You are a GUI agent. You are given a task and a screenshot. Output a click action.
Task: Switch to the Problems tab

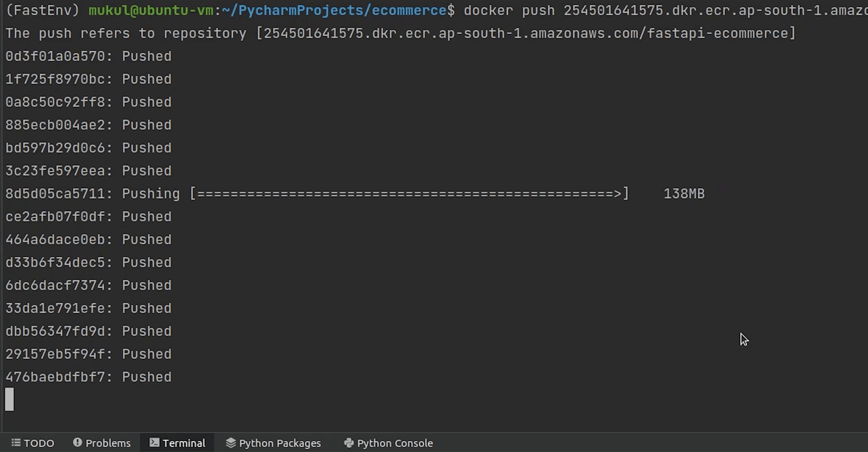pyautogui.click(x=108, y=443)
